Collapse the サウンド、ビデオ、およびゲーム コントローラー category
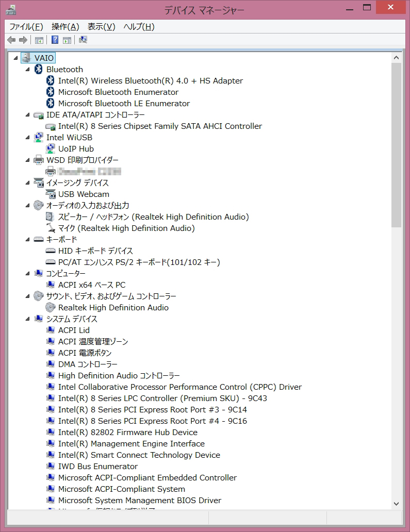Screen dimensions: 410x532 coord(27,296)
